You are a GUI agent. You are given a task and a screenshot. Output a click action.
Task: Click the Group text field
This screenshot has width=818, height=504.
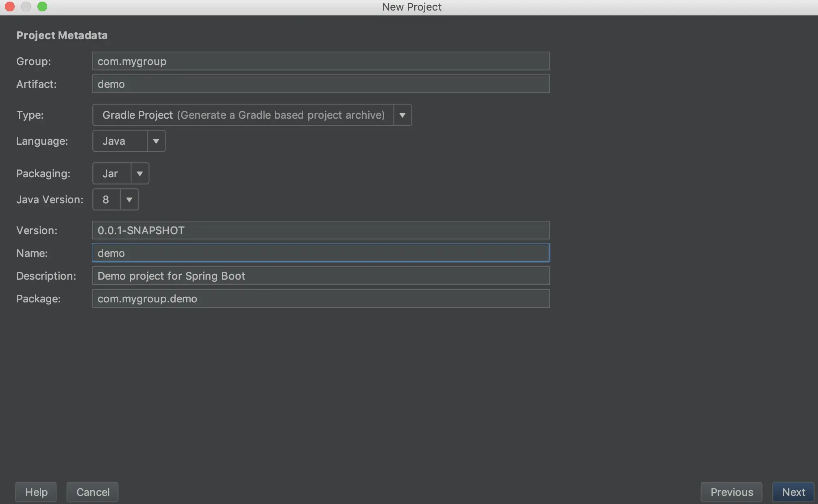pos(321,61)
